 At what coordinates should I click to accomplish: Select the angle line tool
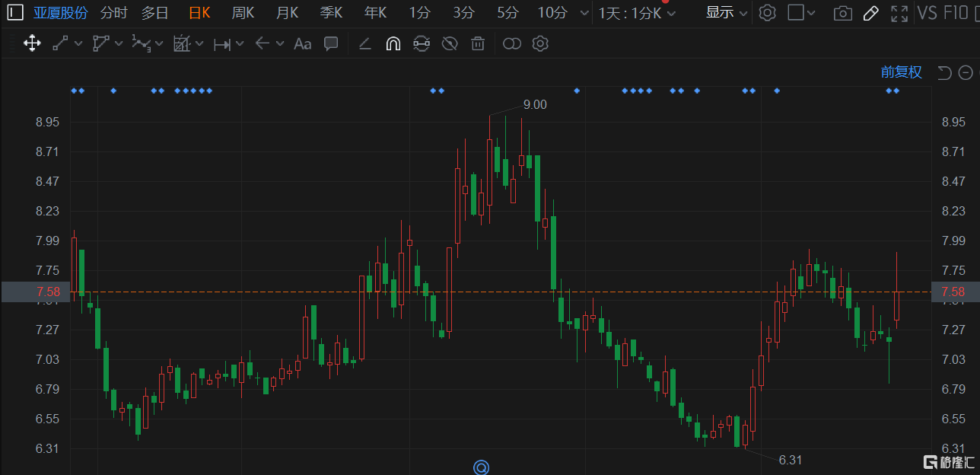pos(364,43)
